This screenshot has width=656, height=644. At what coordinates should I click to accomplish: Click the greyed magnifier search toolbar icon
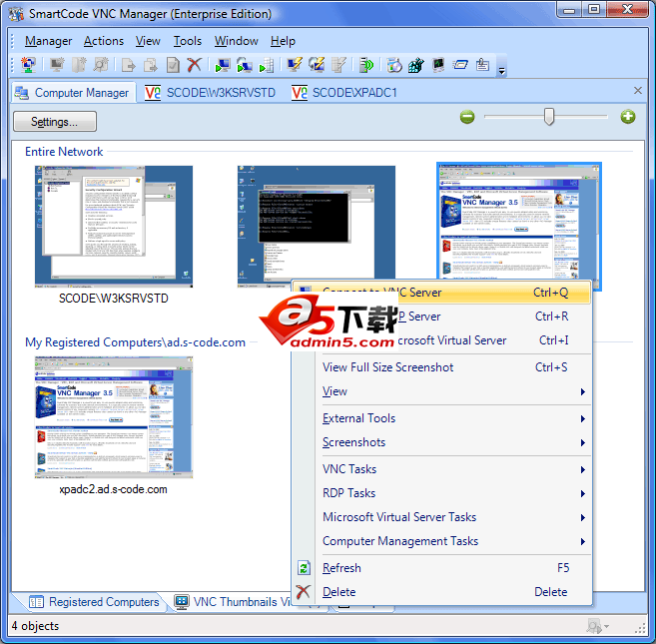point(101,65)
